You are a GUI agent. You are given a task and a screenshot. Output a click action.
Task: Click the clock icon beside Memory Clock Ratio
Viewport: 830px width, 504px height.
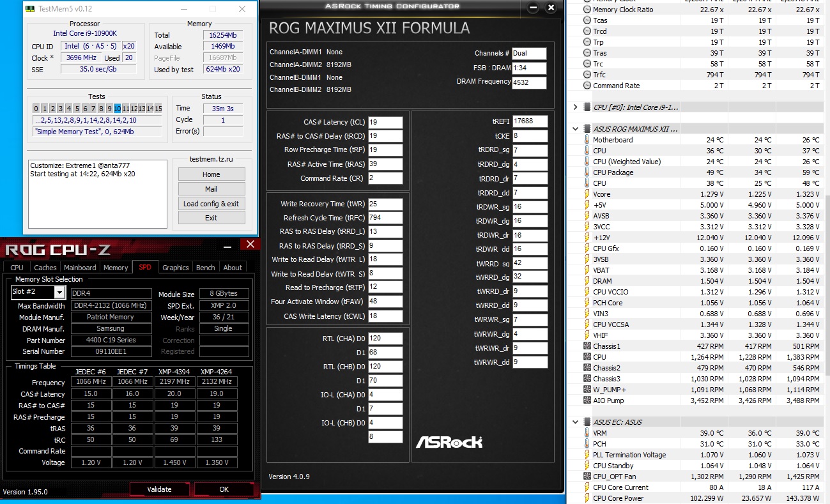[587, 10]
